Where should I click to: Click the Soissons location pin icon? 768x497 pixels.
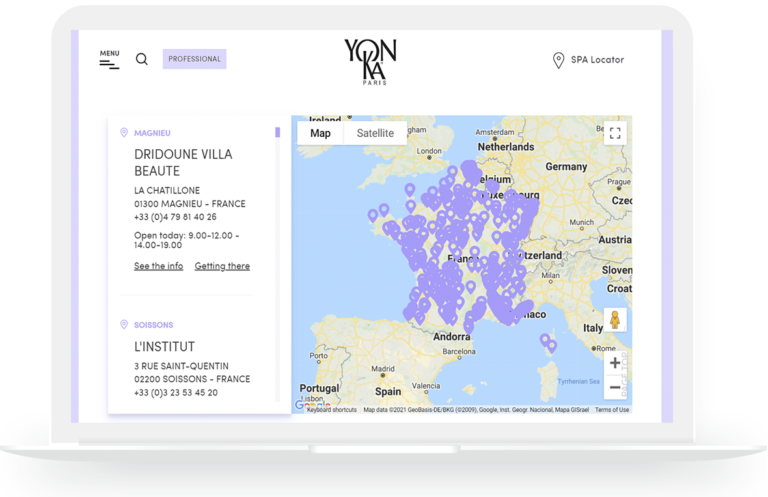[x=124, y=325]
